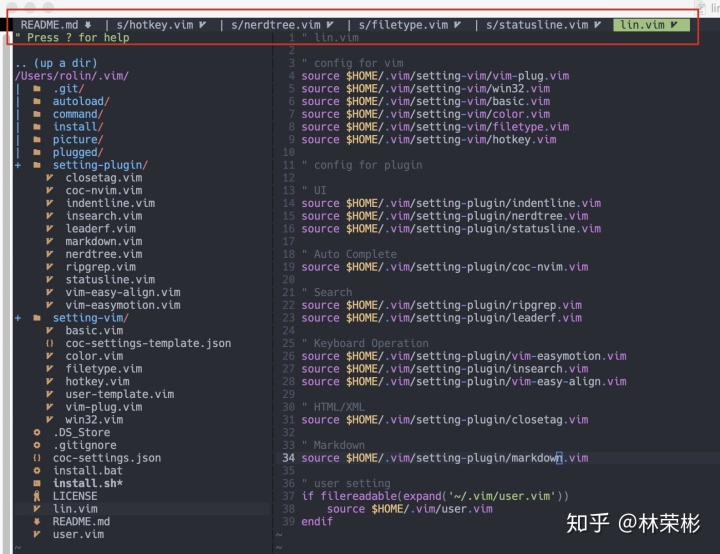Open win32.vim in the file tree
The height and width of the screenshot is (554, 720).
(x=94, y=419)
